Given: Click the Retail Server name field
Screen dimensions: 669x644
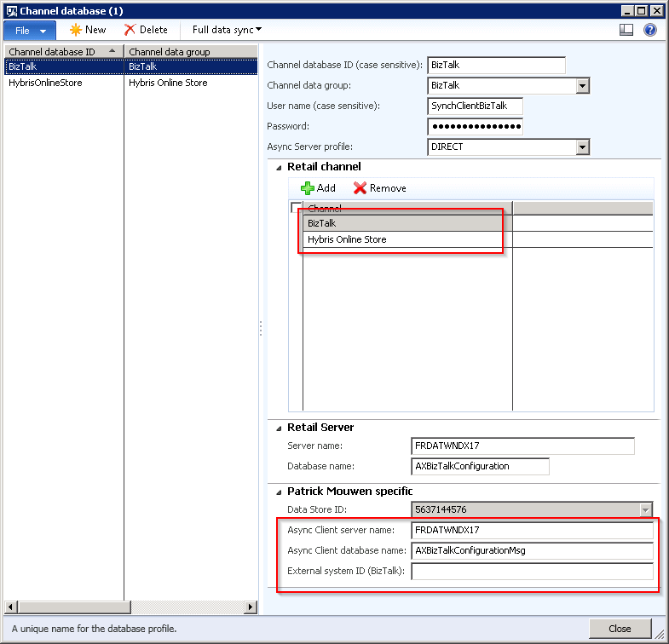Looking at the screenshot, I should click(x=522, y=446).
